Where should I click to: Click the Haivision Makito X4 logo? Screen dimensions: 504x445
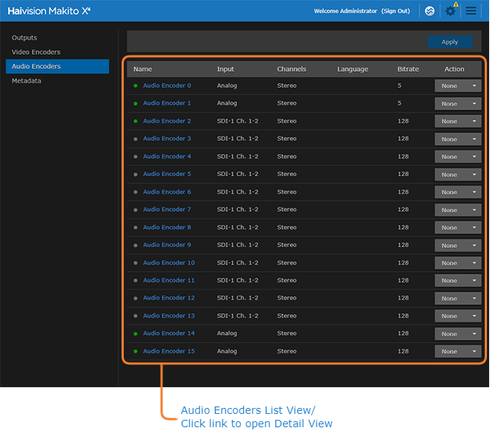pos(49,11)
